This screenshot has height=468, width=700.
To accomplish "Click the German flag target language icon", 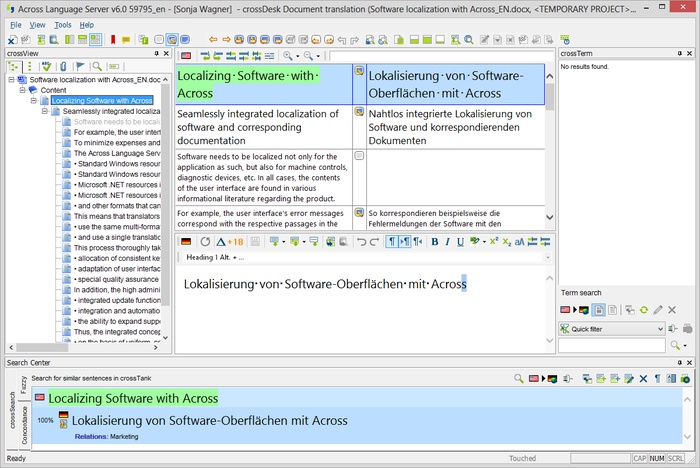I will coord(186,242).
